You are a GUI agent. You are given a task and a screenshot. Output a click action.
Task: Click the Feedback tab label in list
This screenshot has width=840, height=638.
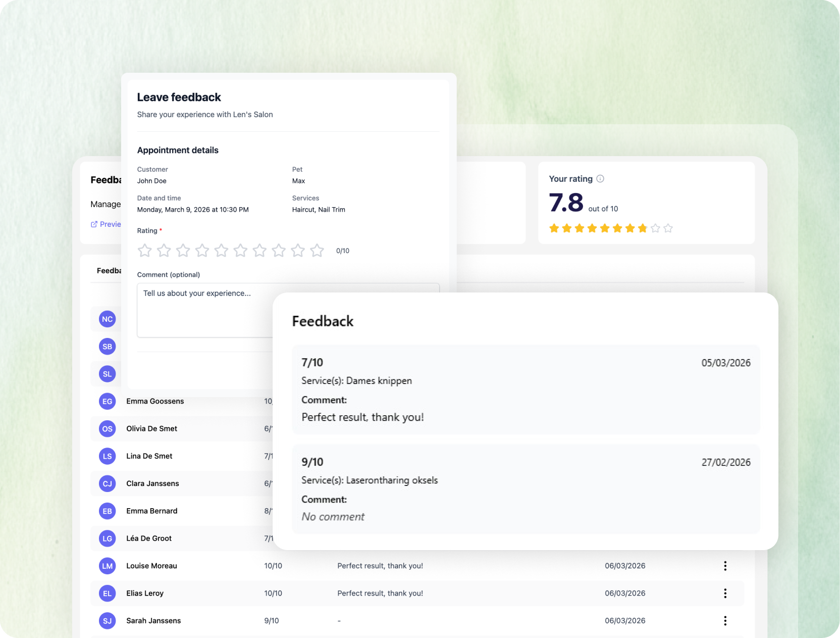[109, 271]
